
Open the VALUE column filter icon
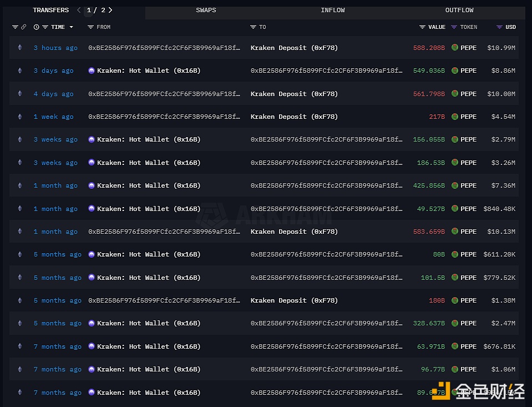click(422, 27)
